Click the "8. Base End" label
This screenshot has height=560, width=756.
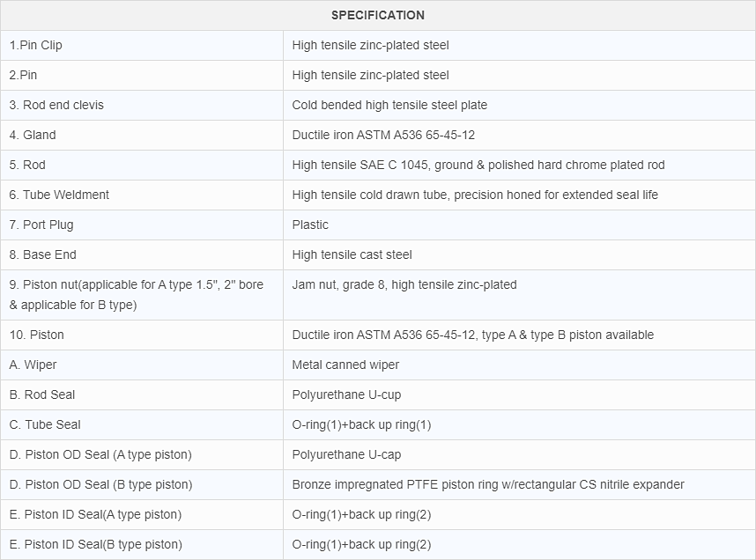pyautogui.click(x=43, y=254)
